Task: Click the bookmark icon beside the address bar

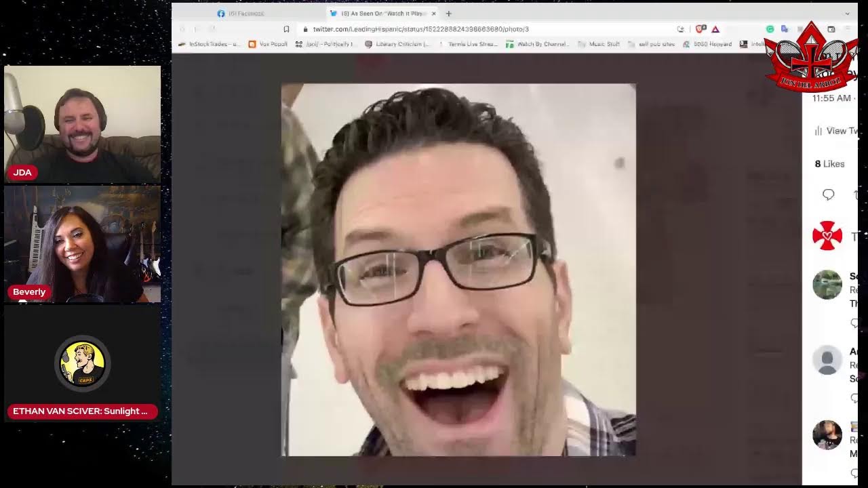Action: click(x=286, y=29)
